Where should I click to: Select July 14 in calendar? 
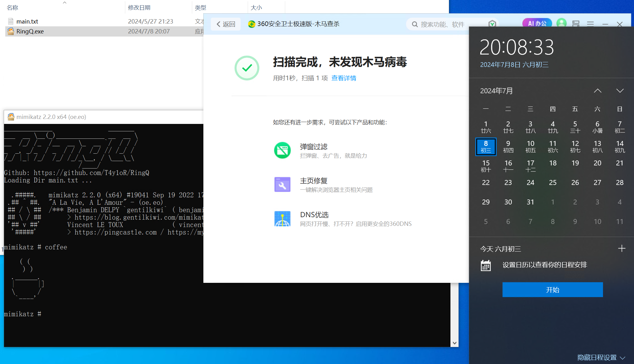coord(620,147)
